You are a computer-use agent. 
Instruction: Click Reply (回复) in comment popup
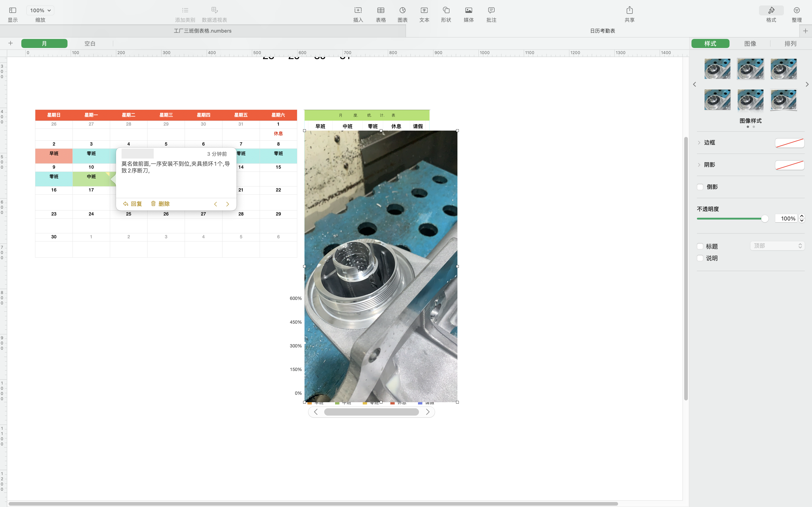[x=133, y=204]
